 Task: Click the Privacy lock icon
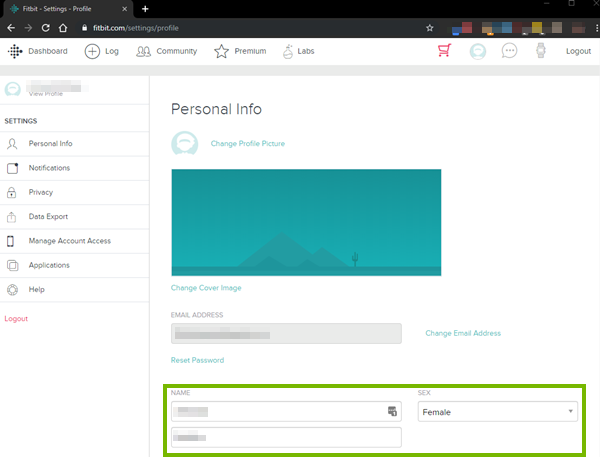coord(11,192)
